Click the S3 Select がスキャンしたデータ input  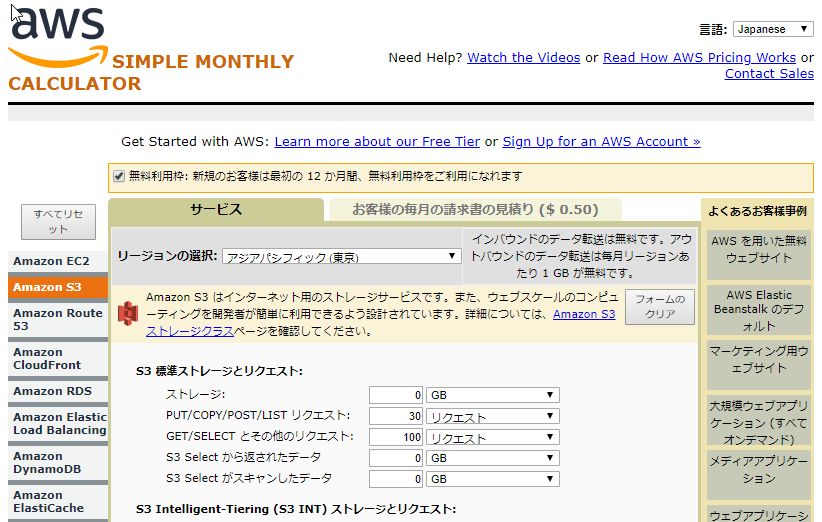click(x=395, y=479)
